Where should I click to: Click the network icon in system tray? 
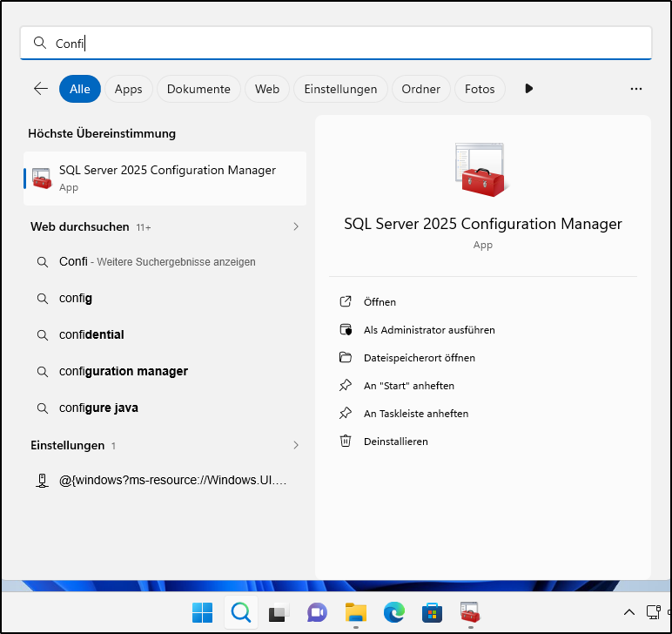[653, 612]
